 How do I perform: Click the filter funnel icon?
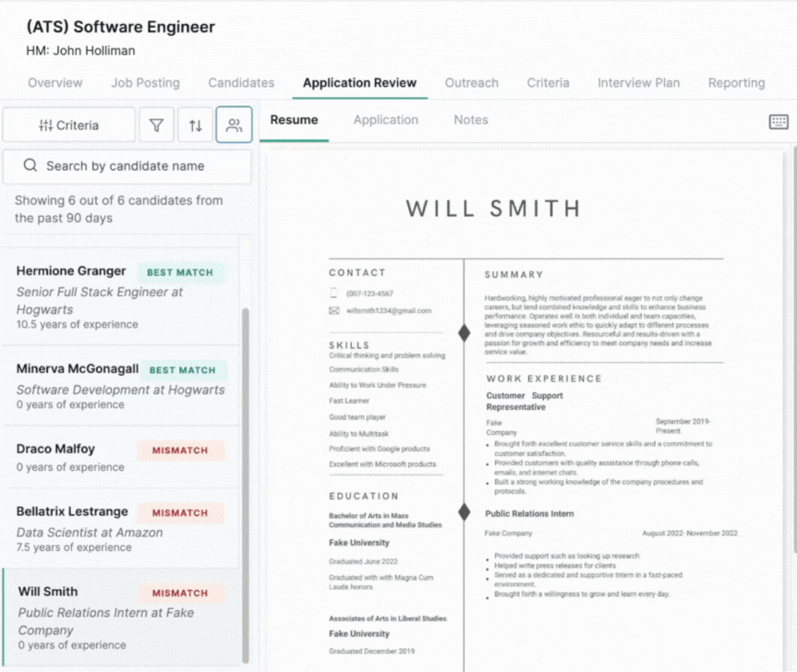tap(156, 126)
